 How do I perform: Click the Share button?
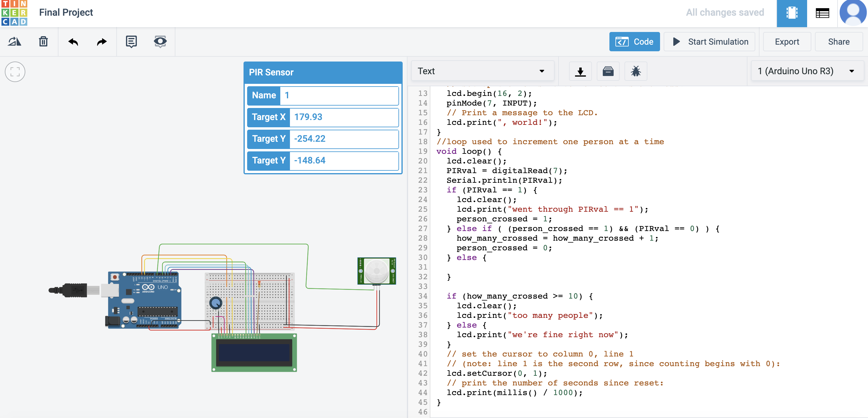(x=838, y=42)
